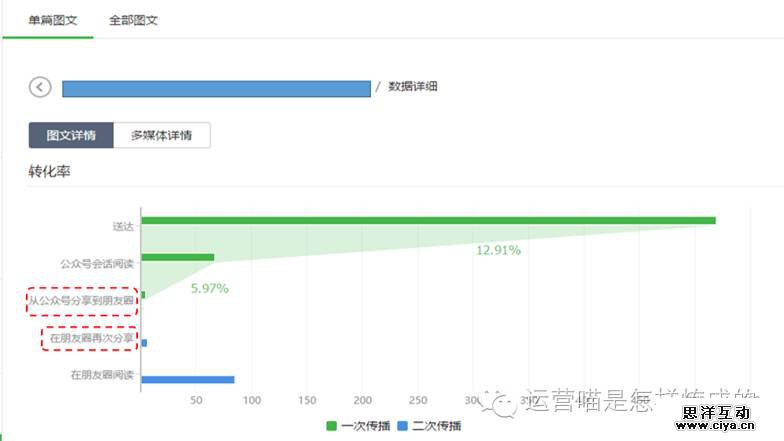Click the 在朋友圈再次分享 axis label
Screen dimensions: 784x441
tap(92, 338)
